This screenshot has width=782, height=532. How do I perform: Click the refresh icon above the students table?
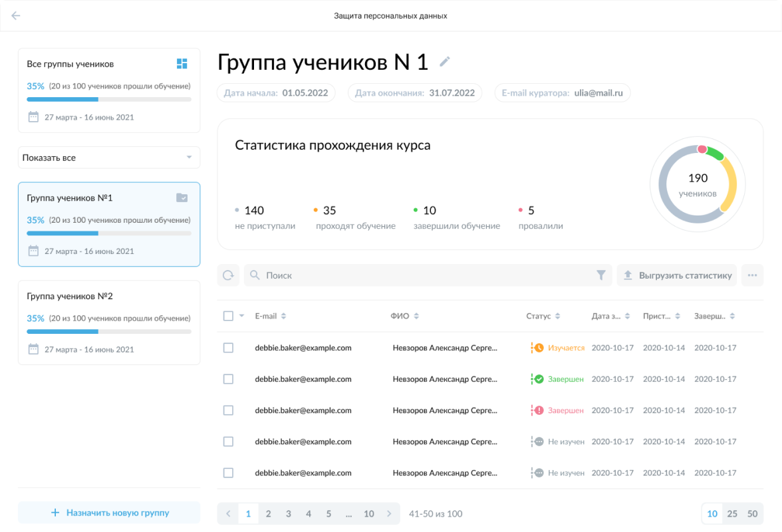click(228, 275)
